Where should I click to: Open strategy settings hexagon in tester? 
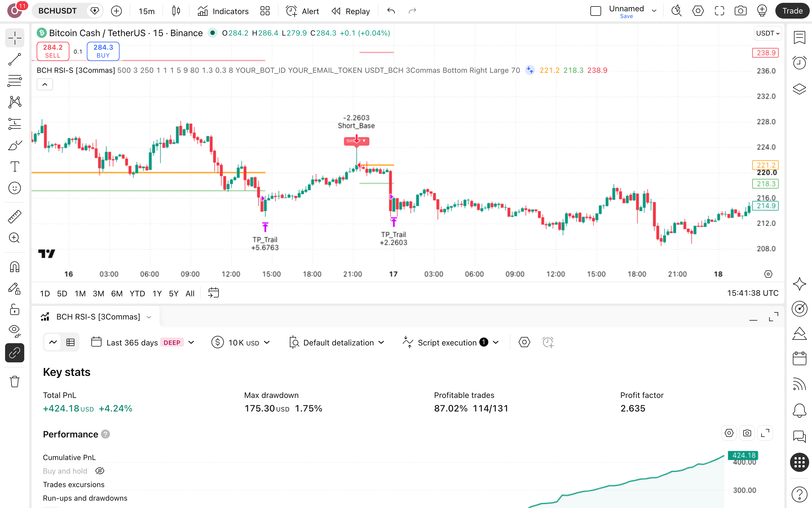pyautogui.click(x=524, y=342)
